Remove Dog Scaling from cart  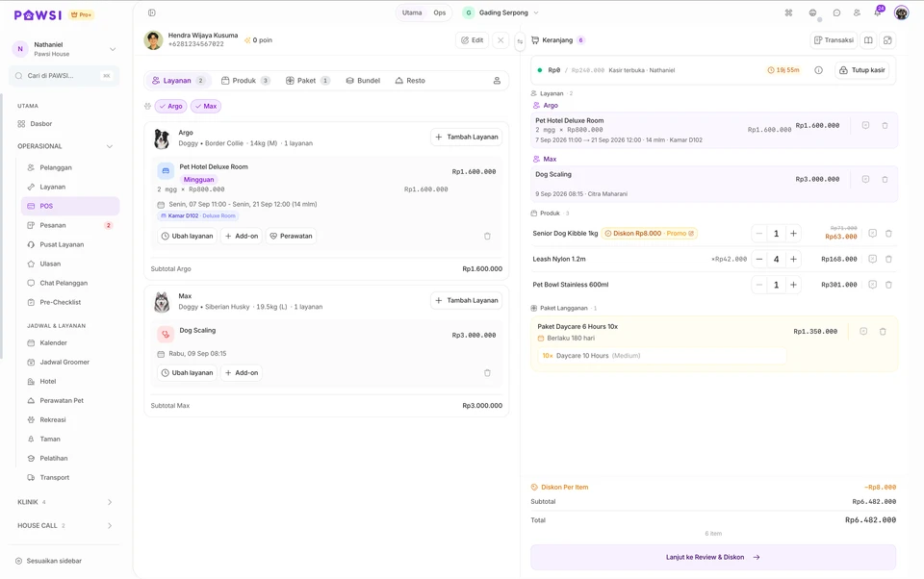click(885, 179)
